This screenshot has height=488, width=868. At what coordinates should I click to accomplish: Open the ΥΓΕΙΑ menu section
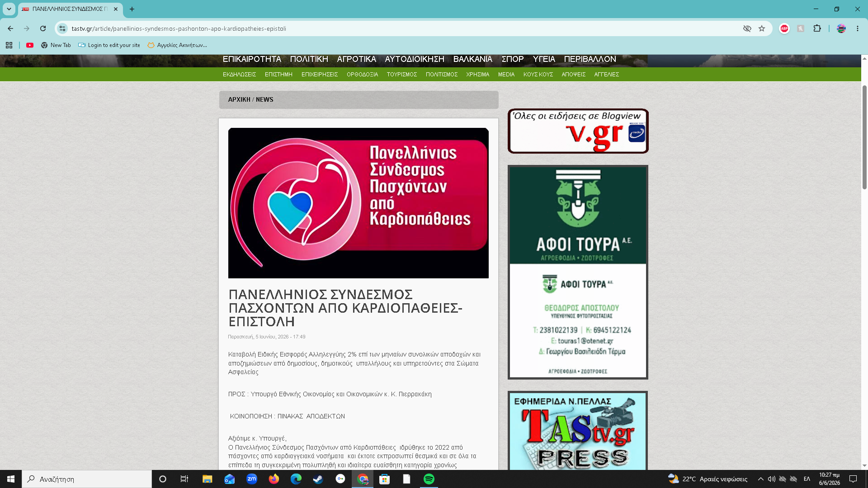coord(544,59)
